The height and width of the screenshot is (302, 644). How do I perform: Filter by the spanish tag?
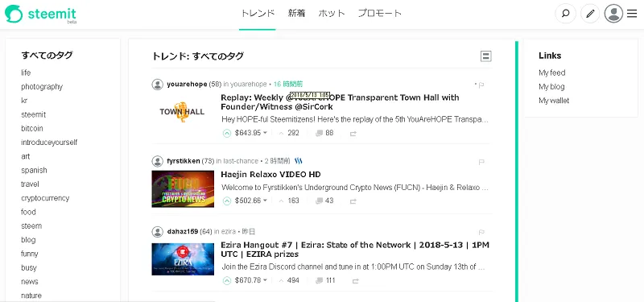[x=34, y=171]
